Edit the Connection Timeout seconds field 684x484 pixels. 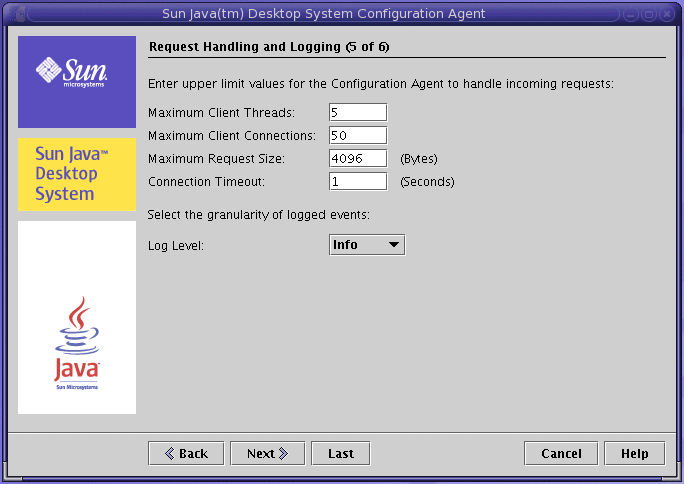click(358, 181)
